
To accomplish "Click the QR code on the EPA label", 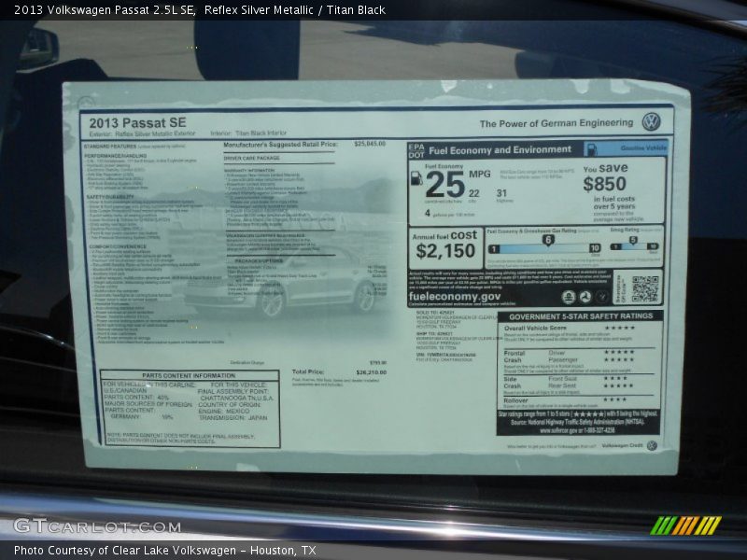I will click(645, 288).
